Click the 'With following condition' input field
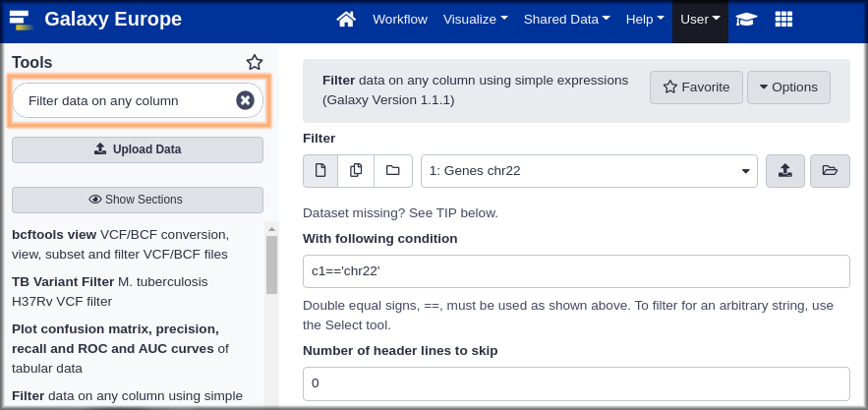 click(576, 271)
